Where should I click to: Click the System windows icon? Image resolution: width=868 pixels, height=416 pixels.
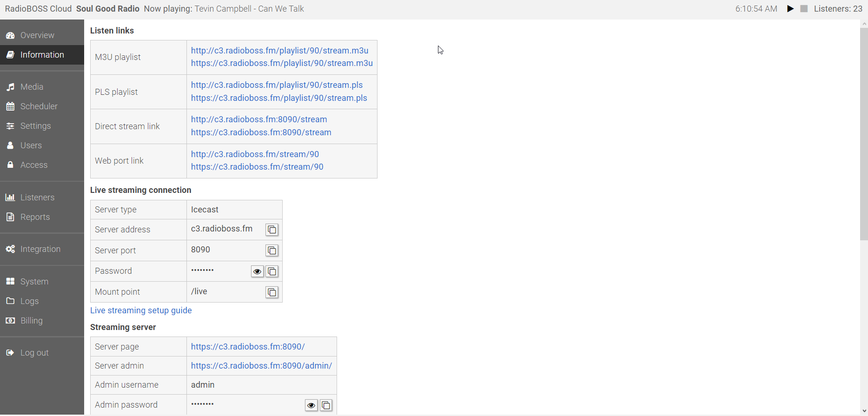(10, 282)
